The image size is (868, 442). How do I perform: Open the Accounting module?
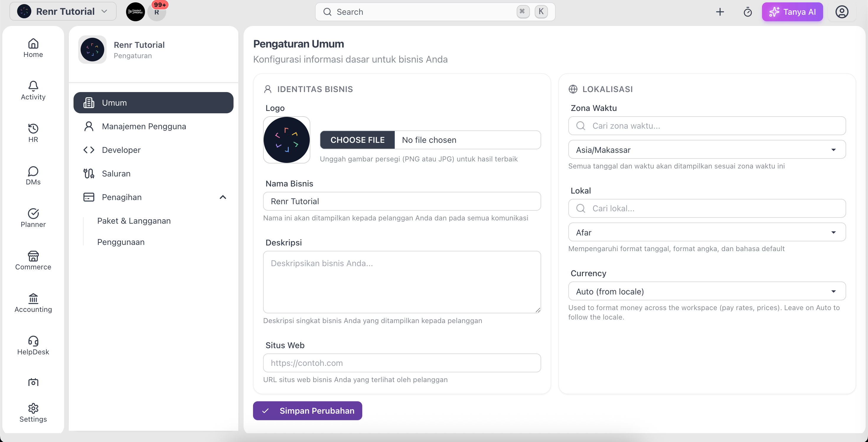(x=33, y=303)
